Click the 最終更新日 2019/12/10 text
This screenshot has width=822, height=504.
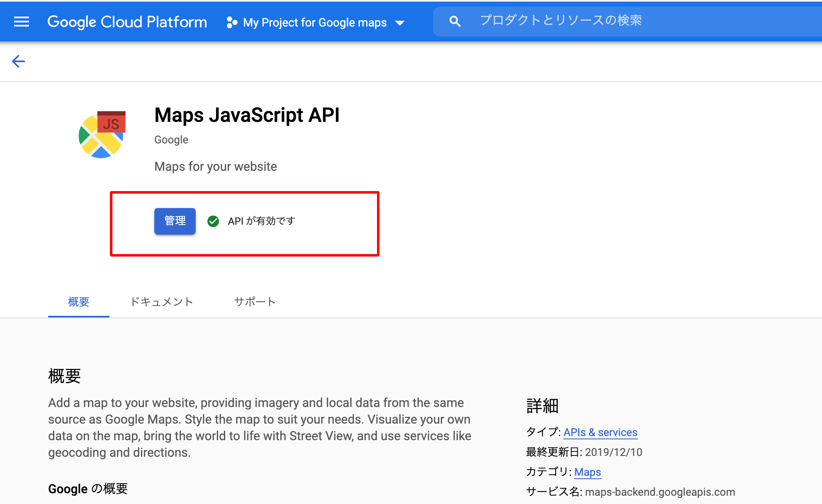coord(584,452)
